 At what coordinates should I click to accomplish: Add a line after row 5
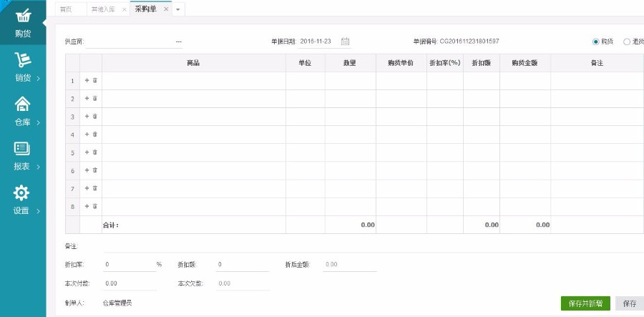[x=87, y=152]
